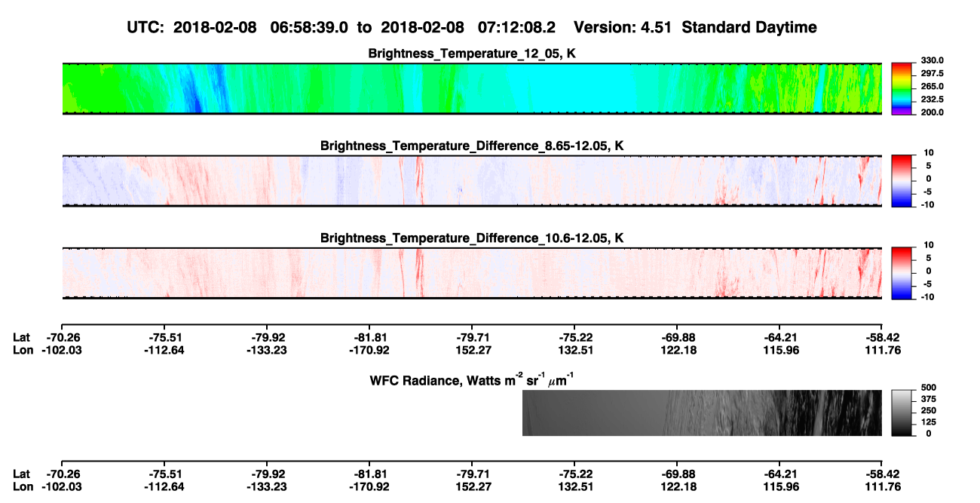The image size is (980, 503).
Task: Click the grayscale WFC Radiance color bar
Action: pyautogui.click(x=901, y=413)
